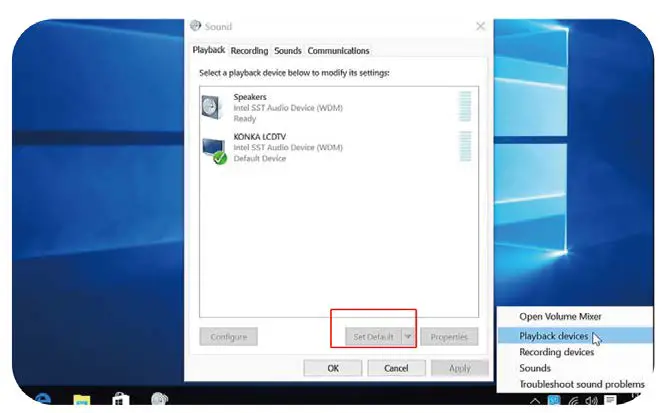This screenshot has width=671, height=413.
Task: Click the Cancel button
Action: tap(396, 368)
